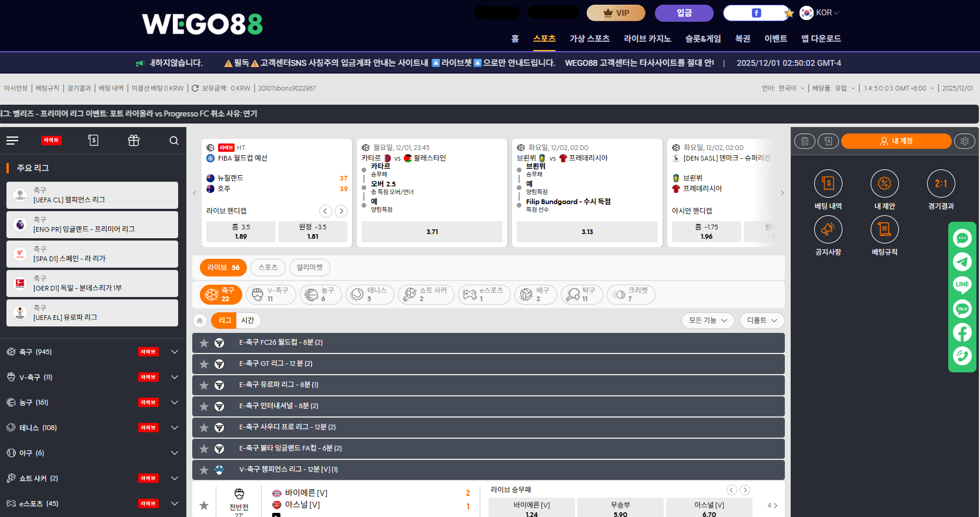Open the KakaoTalk contact icon
The image size is (980, 517).
tap(962, 309)
